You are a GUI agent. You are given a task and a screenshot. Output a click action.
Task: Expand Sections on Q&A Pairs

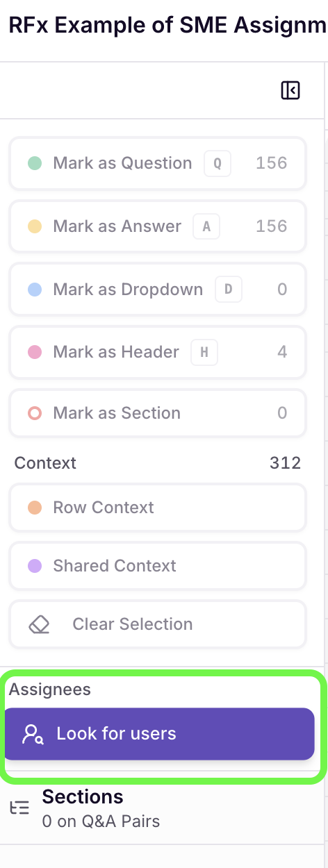[164, 808]
